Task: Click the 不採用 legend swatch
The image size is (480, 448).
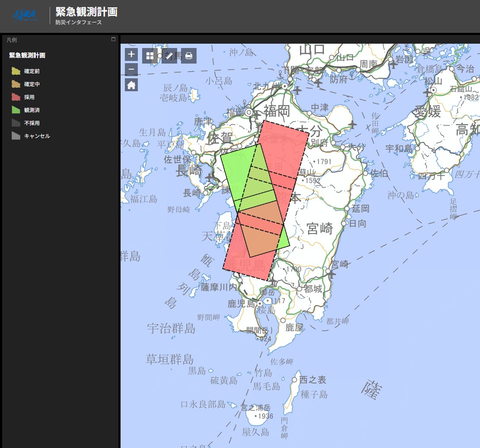Action: coord(16,123)
